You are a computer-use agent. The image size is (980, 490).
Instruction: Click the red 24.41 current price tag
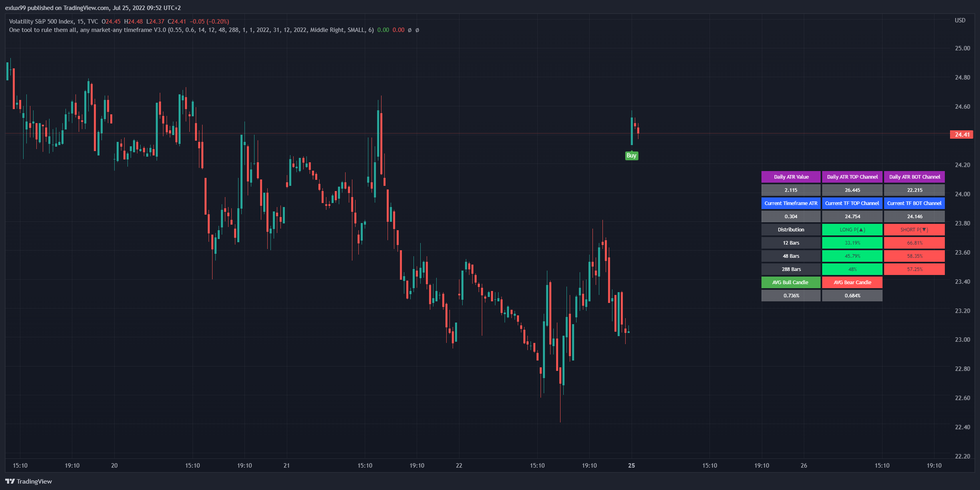[x=962, y=135]
